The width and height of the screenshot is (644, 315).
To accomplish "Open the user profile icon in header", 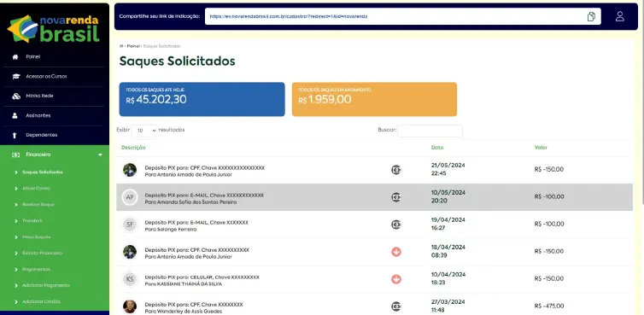I will point(620,16).
